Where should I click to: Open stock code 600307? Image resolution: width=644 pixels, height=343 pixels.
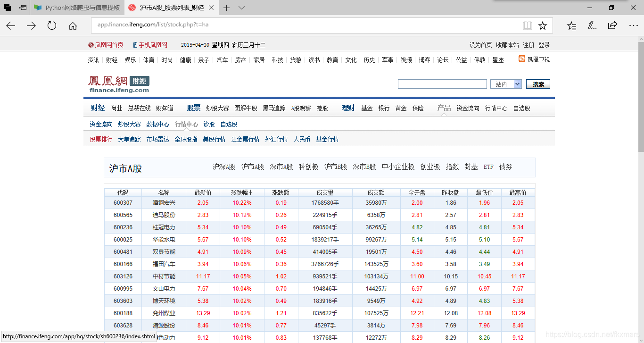pos(123,202)
